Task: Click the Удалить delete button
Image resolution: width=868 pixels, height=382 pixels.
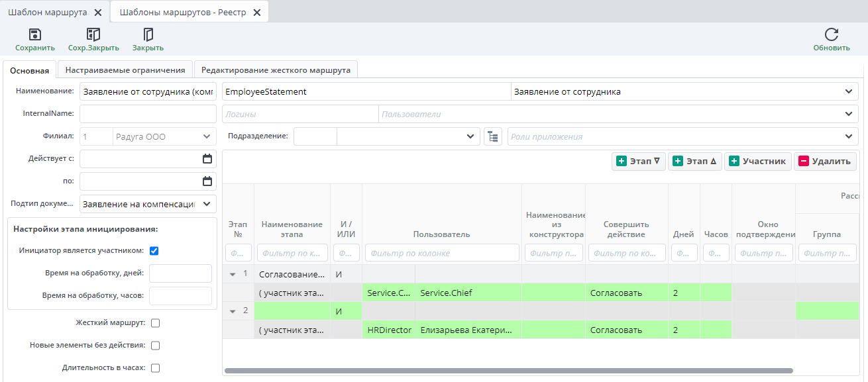Action: point(825,161)
